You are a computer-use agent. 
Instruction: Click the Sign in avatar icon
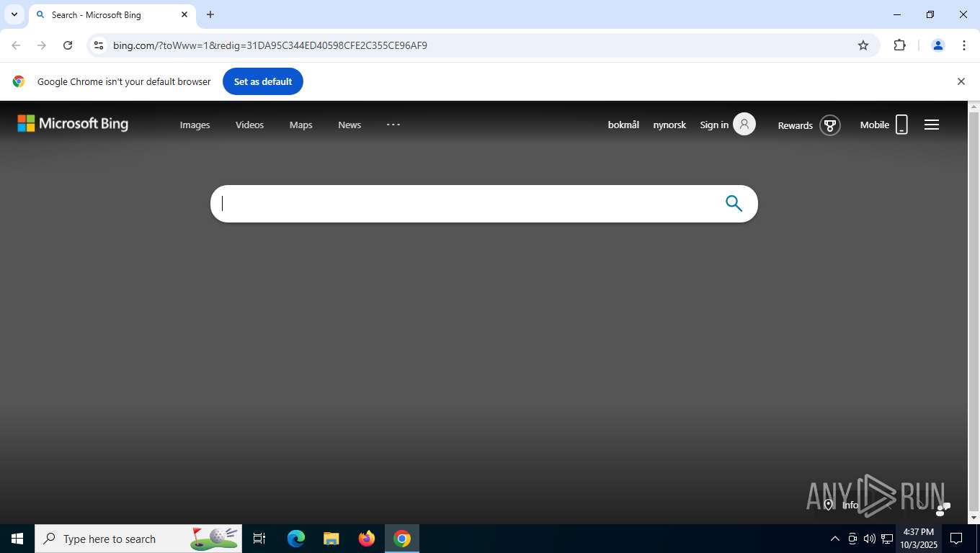click(x=744, y=125)
